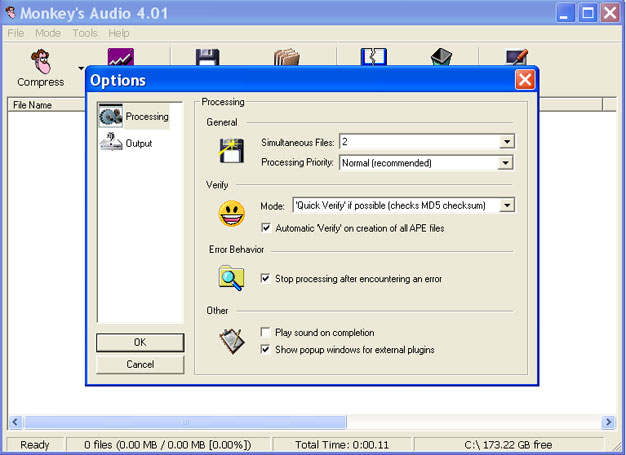Image resolution: width=626 pixels, height=455 pixels.
Task: Select the Output category icon
Action: [x=111, y=142]
